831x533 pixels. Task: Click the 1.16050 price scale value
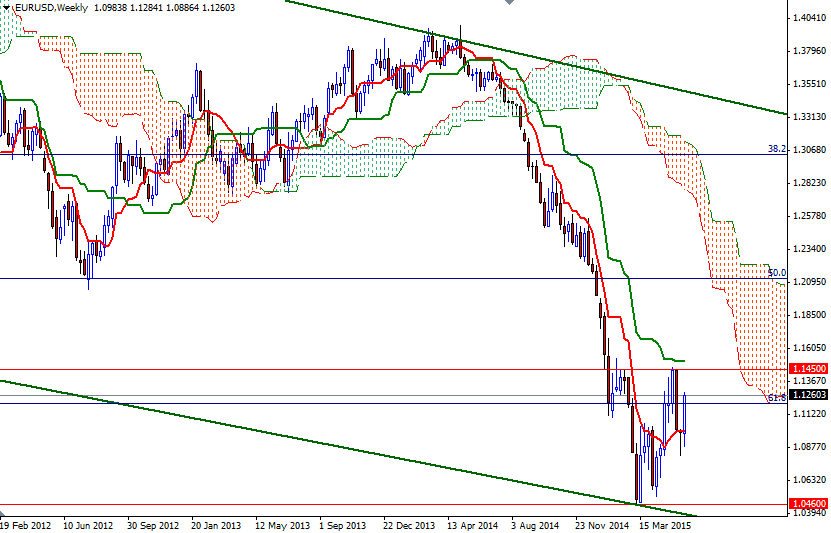(809, 348)
